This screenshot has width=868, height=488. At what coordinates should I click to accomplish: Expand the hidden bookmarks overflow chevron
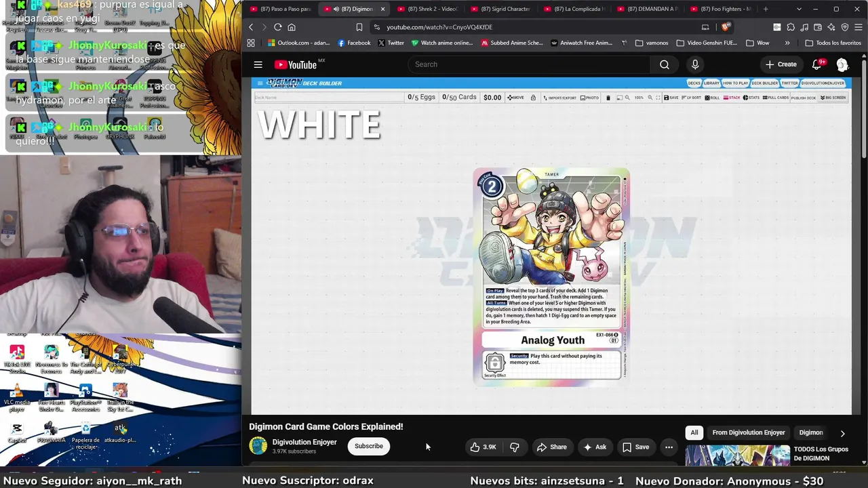point(787,43)
